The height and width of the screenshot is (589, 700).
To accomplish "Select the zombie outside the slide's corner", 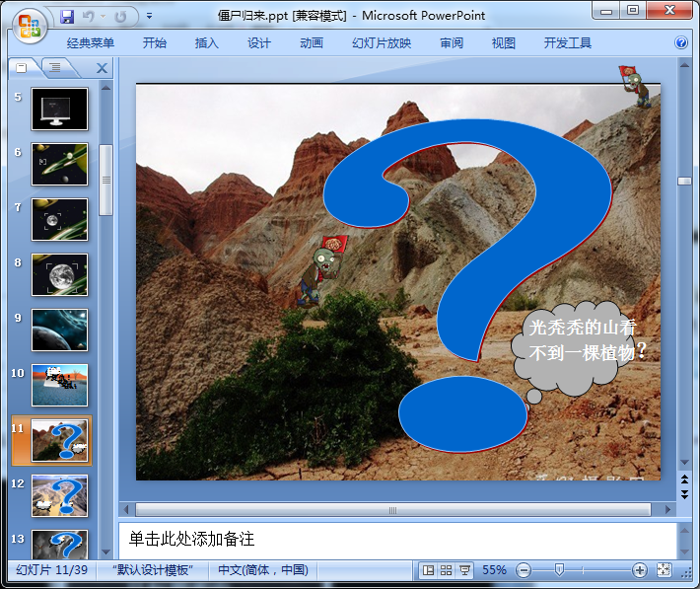I will (635, 86).
